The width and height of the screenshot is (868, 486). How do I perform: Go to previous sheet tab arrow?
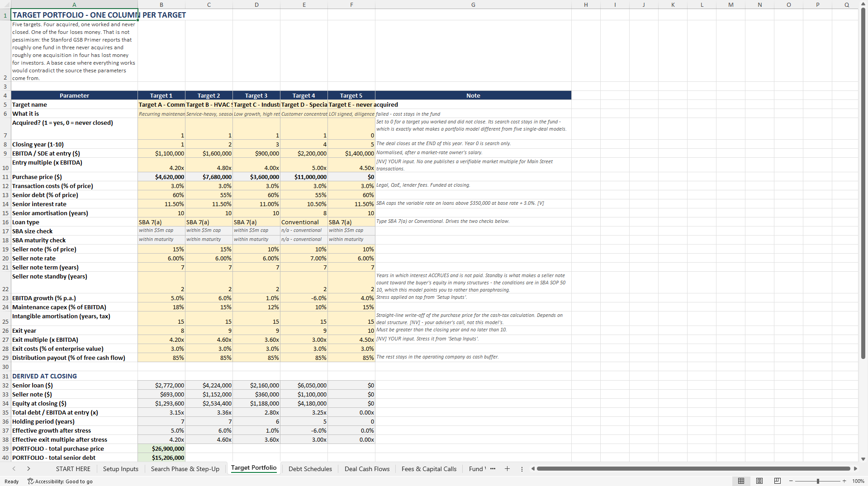pyautogui.click(x=14, y=469)
